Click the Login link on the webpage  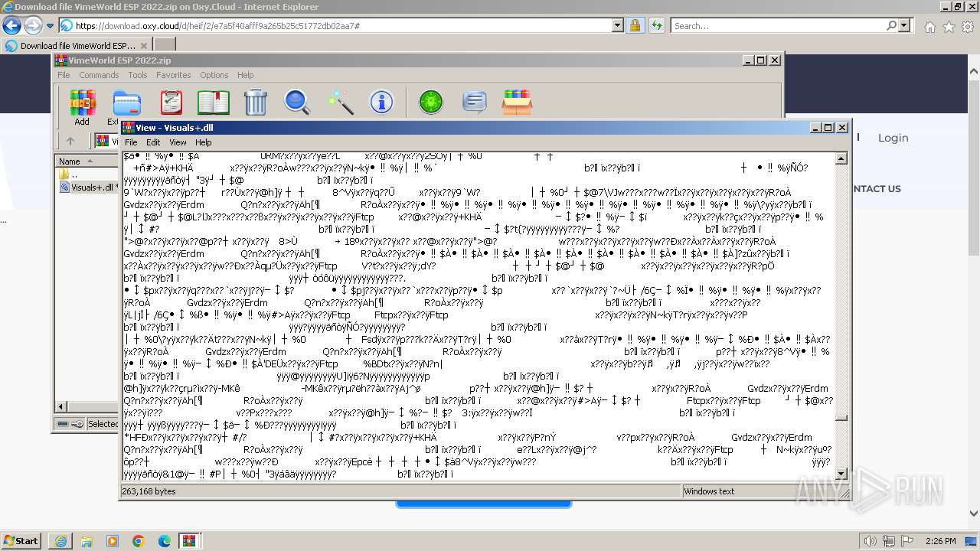(893, 138)
